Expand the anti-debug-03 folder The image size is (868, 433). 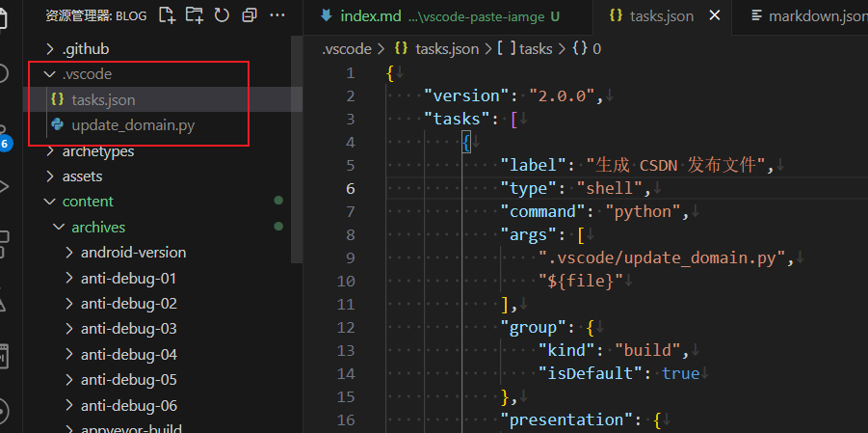coord(128,329)
